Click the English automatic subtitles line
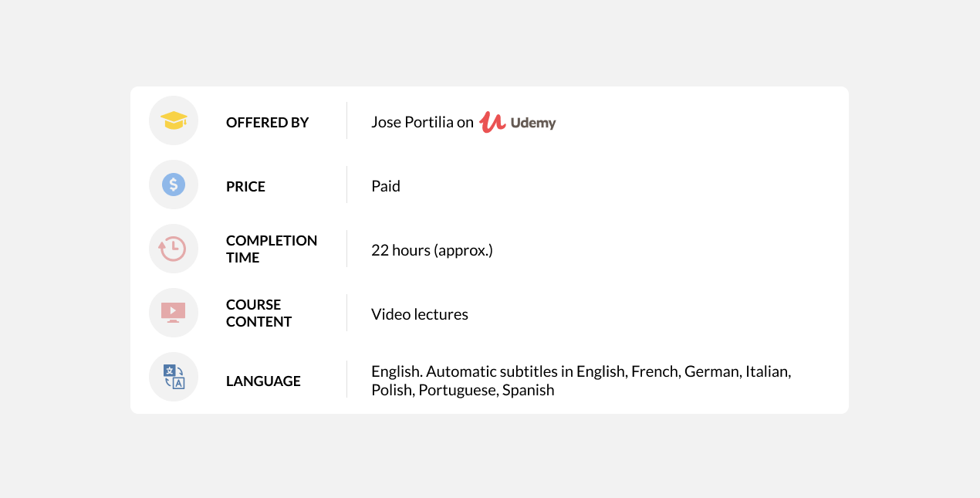This screenshot has height=498, width=980. tap(581, 371)
